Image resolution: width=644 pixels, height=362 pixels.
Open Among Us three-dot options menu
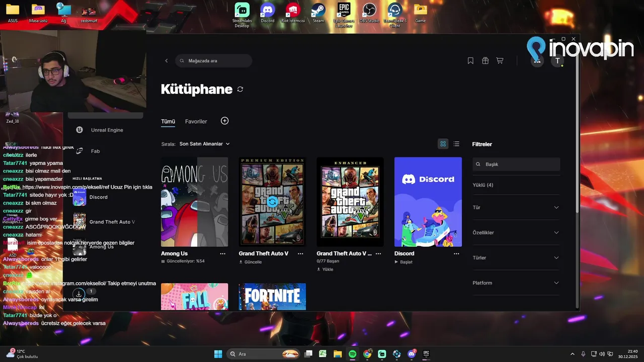(222, 254)
